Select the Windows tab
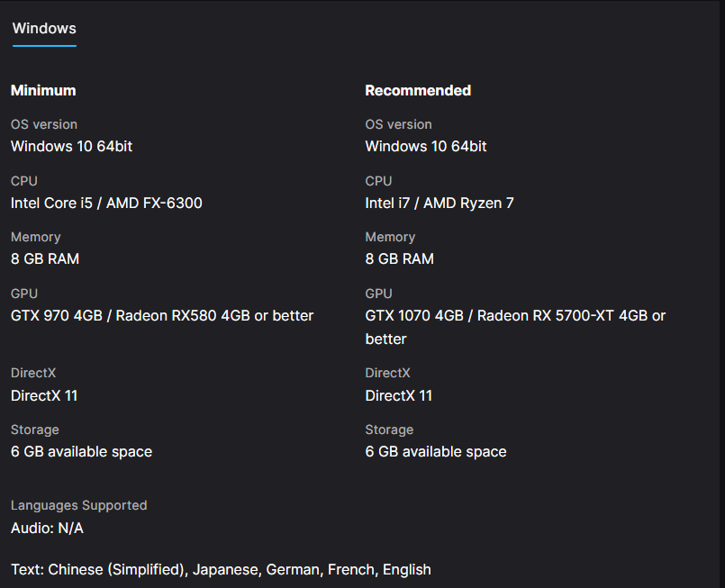The width and height of the screenshot is (725, 588). (x=44, y=28)
